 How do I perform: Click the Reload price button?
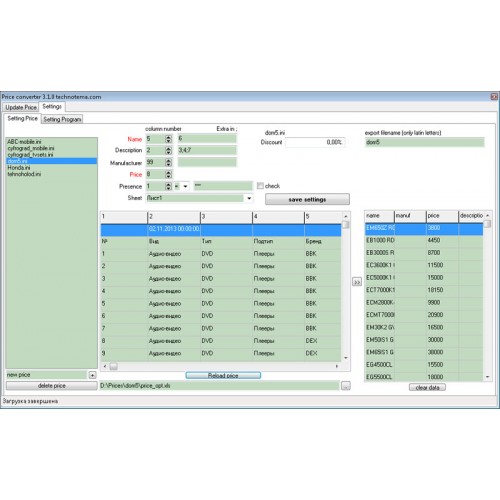tap(223, 376)
